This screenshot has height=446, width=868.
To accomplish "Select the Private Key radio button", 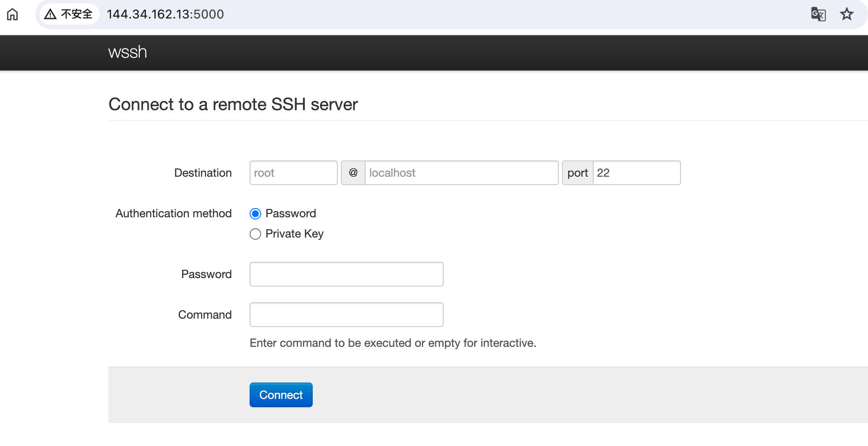I will [x=255, y=234].
